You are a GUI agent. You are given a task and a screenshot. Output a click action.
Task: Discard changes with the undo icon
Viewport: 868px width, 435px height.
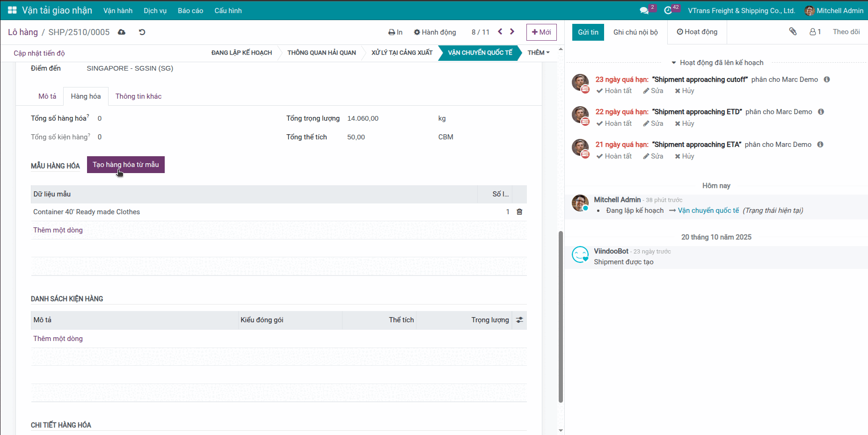[x=142, y=32]
